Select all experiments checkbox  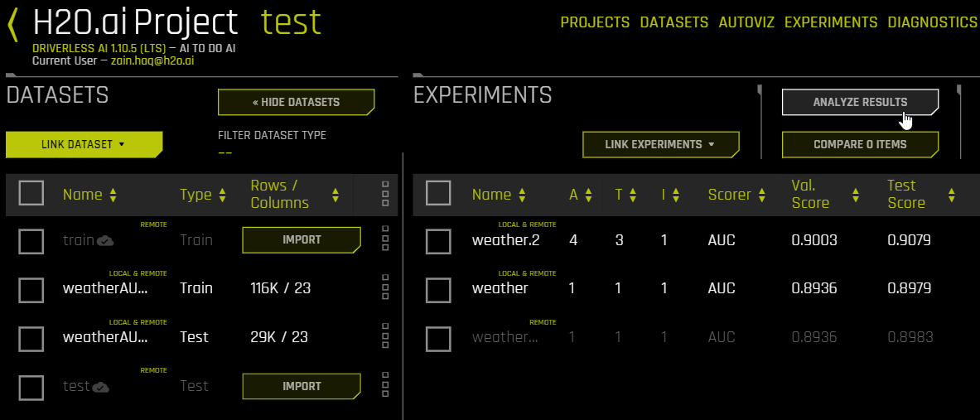438,192
